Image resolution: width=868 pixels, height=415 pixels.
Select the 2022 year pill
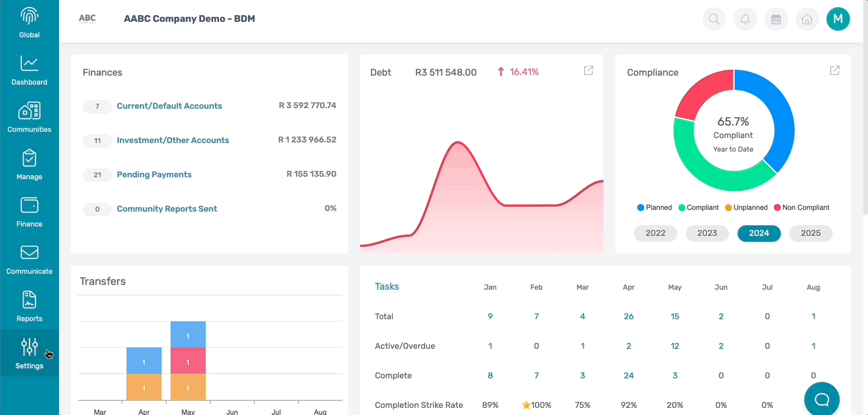[655, 233]
